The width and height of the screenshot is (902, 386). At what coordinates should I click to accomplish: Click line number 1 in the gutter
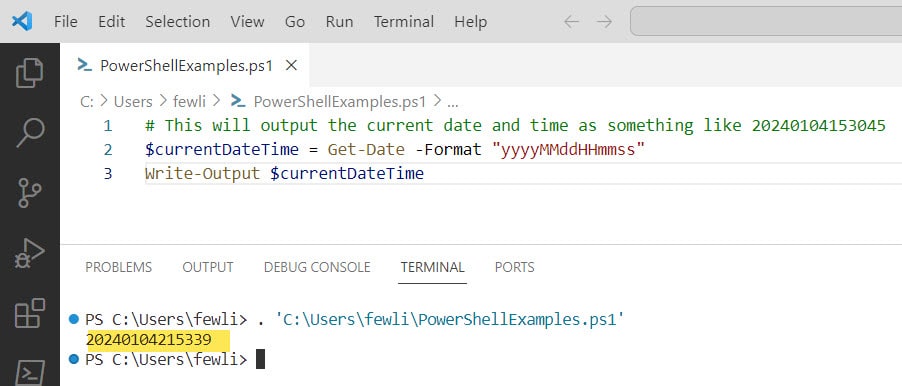108,125
